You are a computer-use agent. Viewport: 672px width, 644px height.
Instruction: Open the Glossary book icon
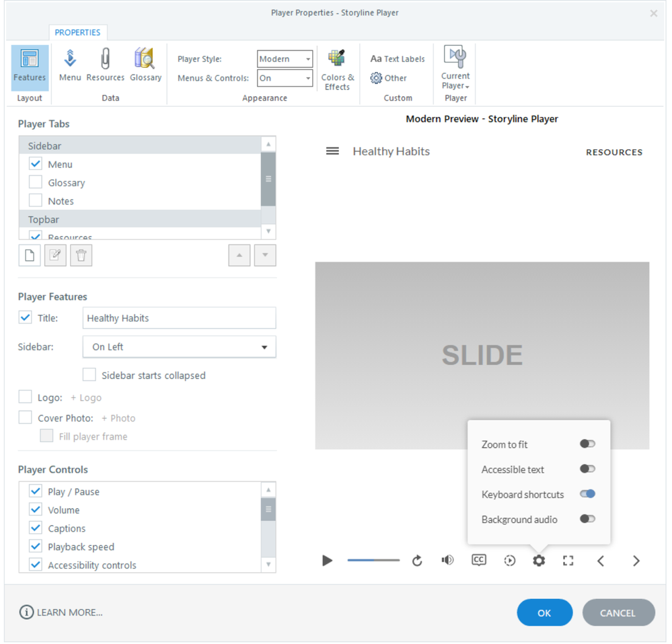click(146, 65)
